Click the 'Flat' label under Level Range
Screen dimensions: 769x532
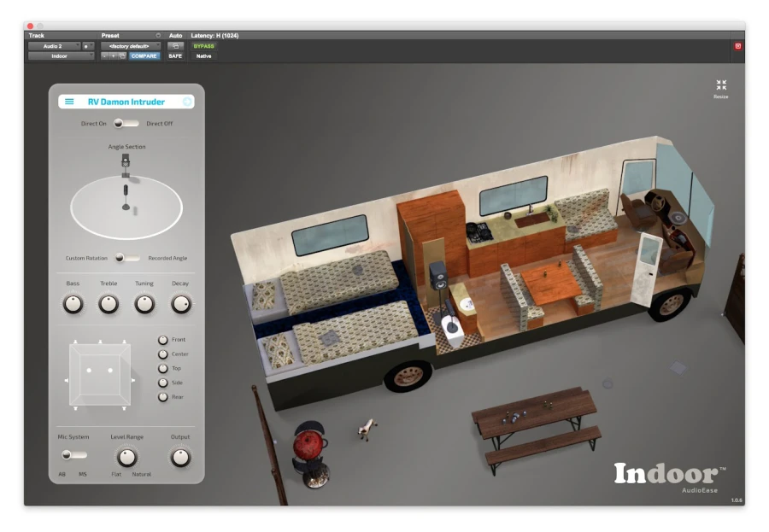[116, 474]
